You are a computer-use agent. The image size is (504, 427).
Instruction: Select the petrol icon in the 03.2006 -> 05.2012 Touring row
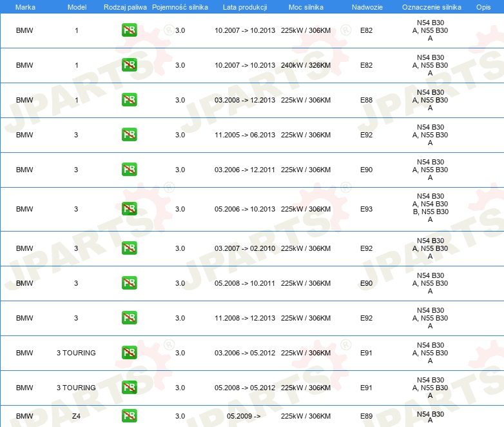[129, 352]
